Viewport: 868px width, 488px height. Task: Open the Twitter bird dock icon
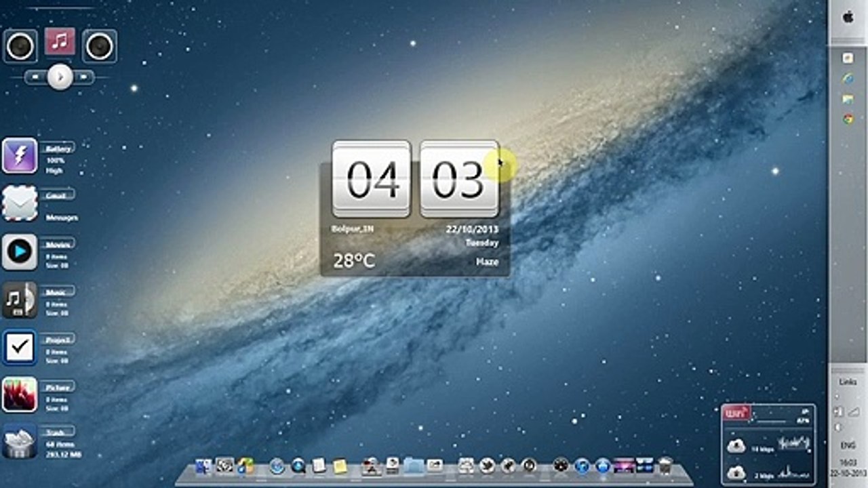(487, 466)
